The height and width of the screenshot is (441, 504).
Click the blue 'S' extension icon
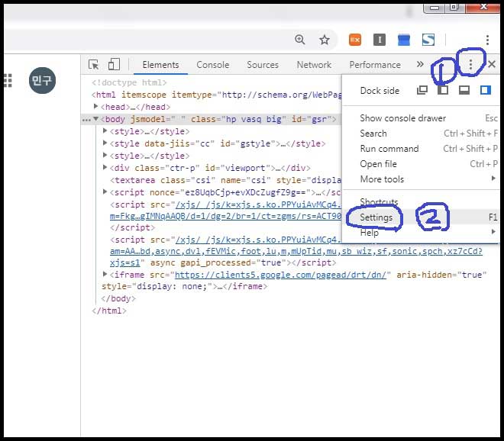pos(428,40)
